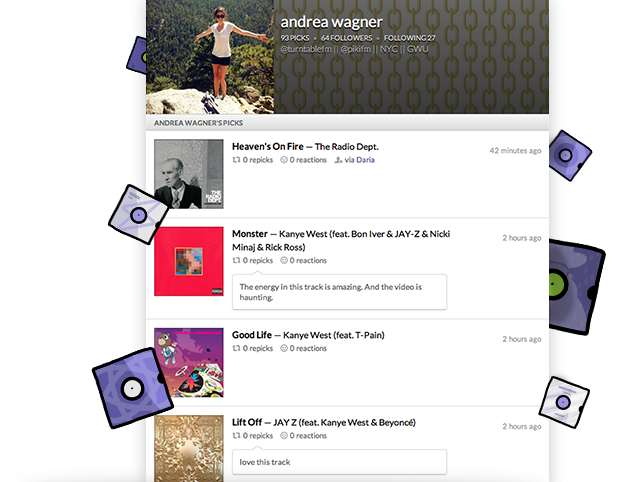Viewport: 620px width, 482px height.
Task: Click the red Monster album artwork
Action: click(189, 261)
